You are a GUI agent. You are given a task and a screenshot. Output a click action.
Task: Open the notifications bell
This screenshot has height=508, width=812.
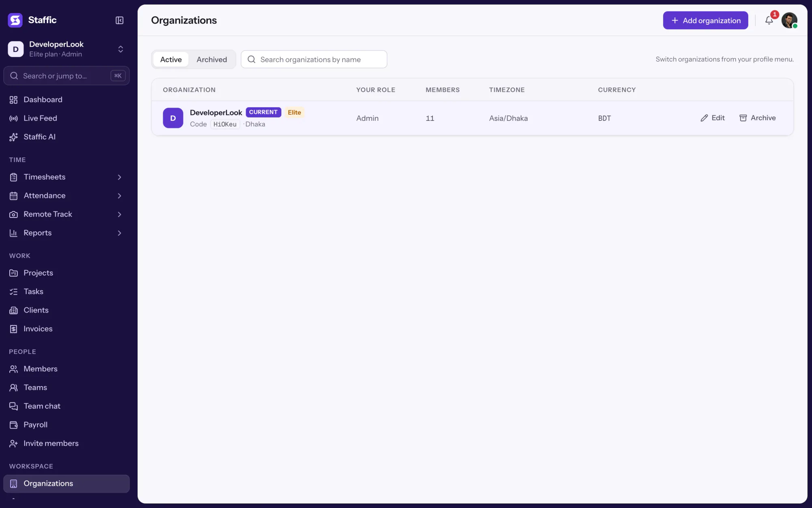769,20
